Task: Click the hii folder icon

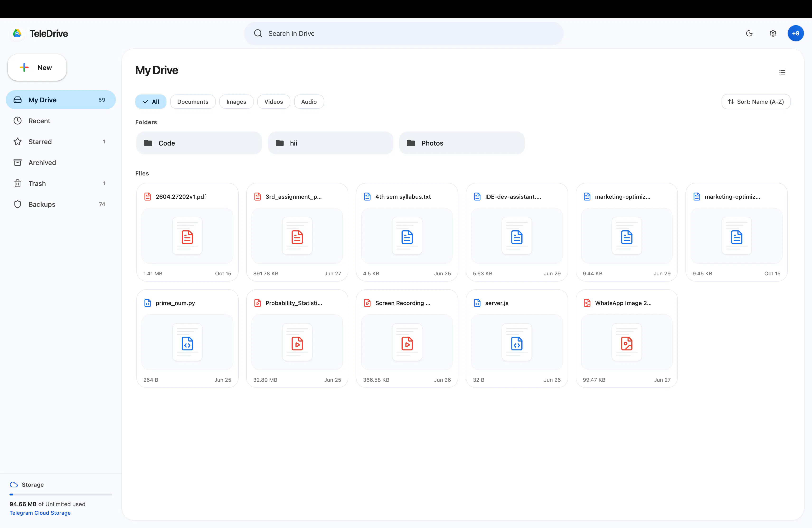Action: pyautogui.click(x=280, y=143)
